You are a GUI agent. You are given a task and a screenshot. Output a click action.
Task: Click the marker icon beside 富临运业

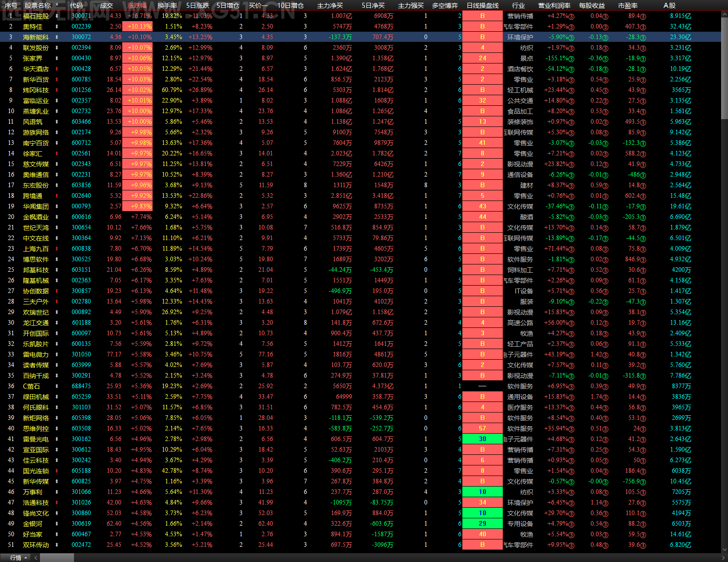pyautogui.click(x=57, y=101)
